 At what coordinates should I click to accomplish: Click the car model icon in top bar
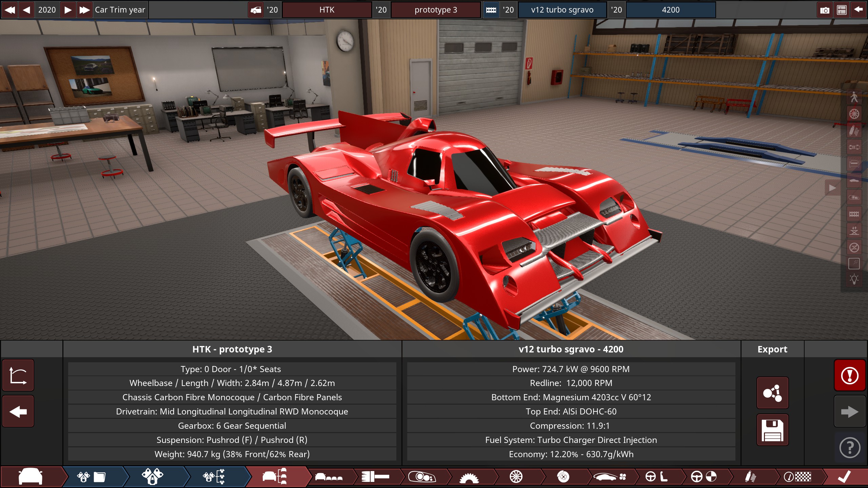point(256,10)
